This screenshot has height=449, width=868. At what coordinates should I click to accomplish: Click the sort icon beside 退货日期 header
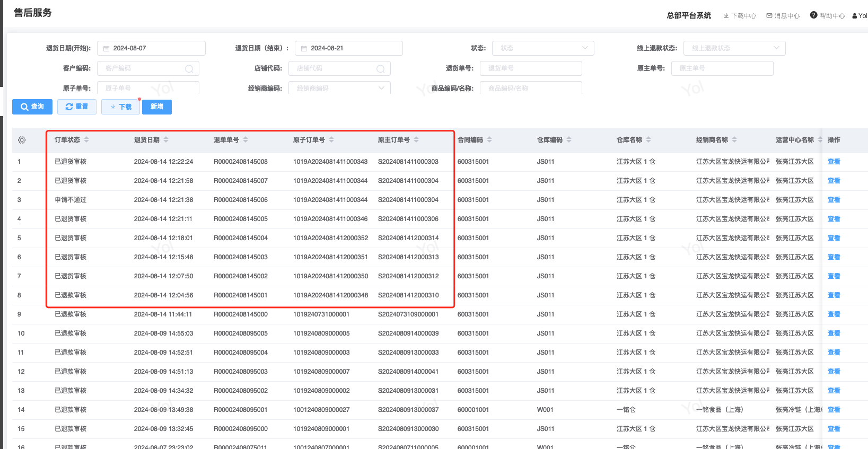[x=166, y=140]
